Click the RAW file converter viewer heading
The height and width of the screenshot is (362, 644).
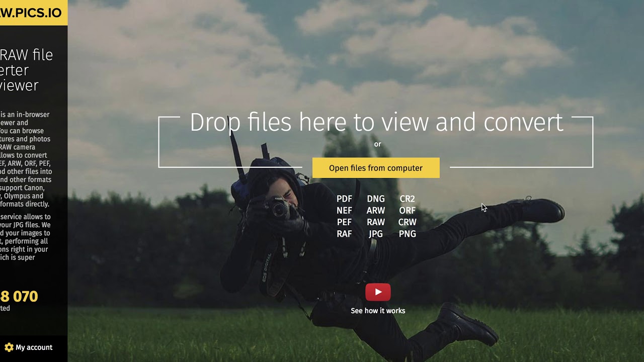[x=26, y=70]
